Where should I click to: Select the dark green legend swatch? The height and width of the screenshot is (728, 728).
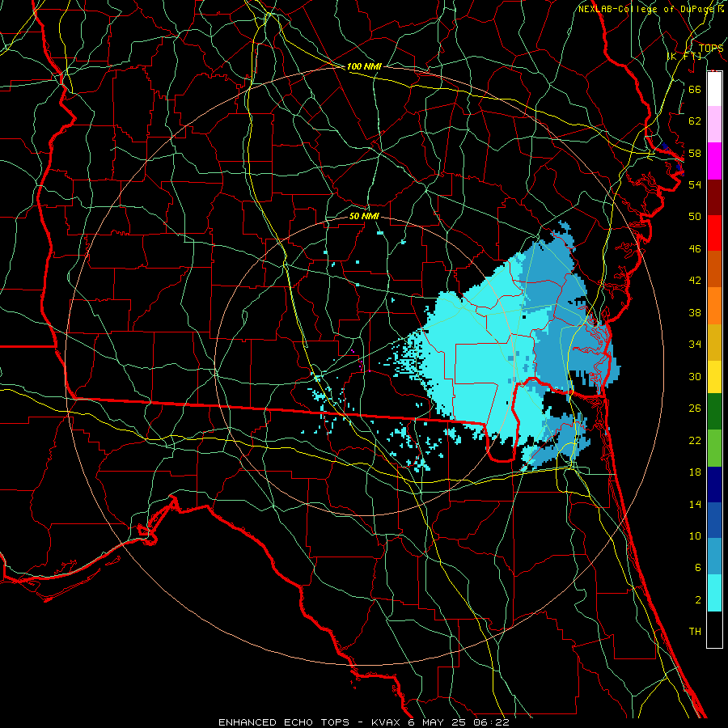(x=714, y=412)
